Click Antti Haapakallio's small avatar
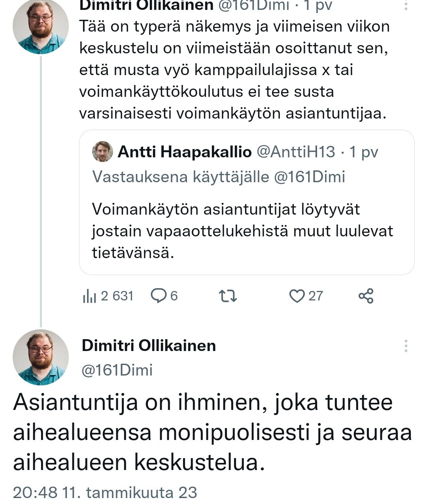Viewport: 427px width, 504px height. pyautogui.click(x=102, y=152)
